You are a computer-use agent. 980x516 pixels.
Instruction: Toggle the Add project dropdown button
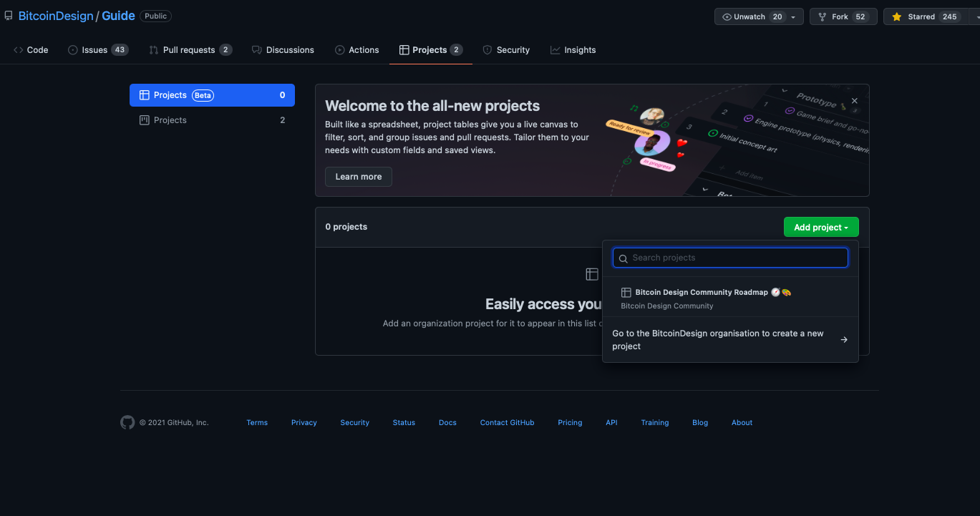[x=821, y=227]
